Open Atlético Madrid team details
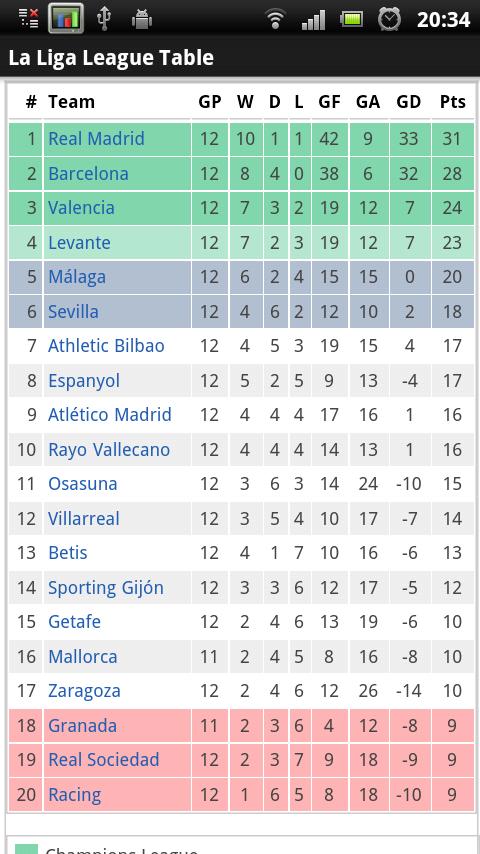The height and width of the screenshot is (854, 480). [x=110, y=414]
